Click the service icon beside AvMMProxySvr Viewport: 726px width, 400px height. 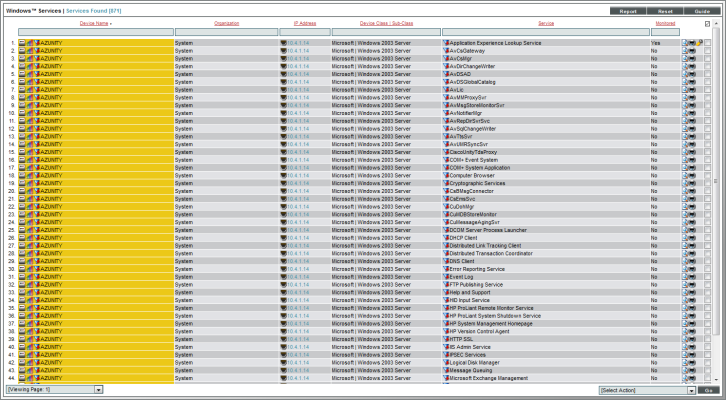(x=446, y=98)
